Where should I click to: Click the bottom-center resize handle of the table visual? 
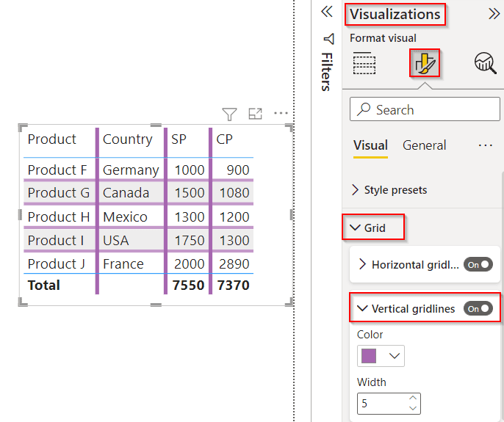coord(156,305)
